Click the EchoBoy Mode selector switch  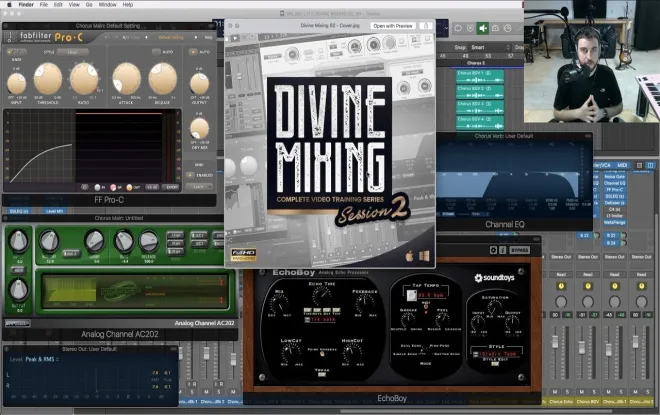(x=425, y=350)
